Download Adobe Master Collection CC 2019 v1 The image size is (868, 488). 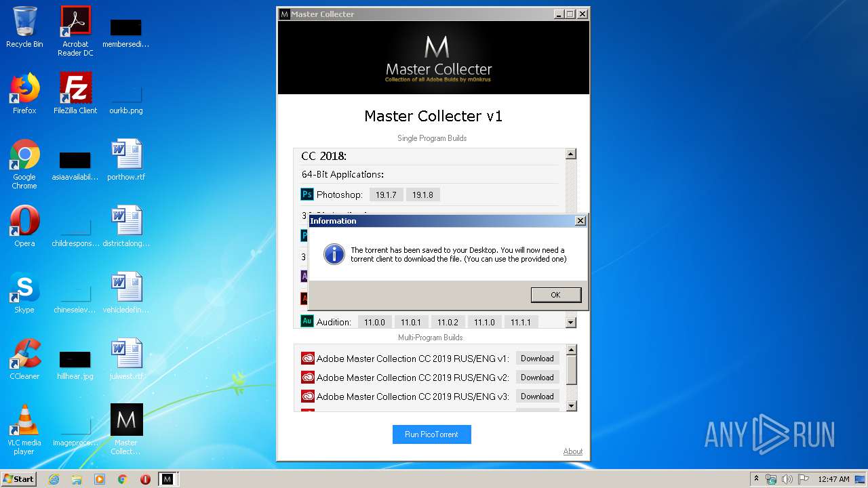pos(537,359)
